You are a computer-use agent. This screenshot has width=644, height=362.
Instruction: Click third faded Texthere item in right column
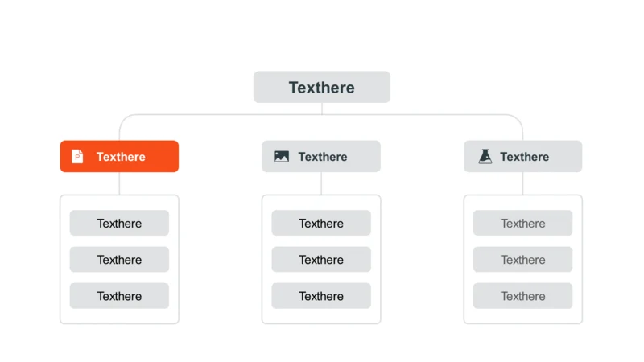click(522, 296)
